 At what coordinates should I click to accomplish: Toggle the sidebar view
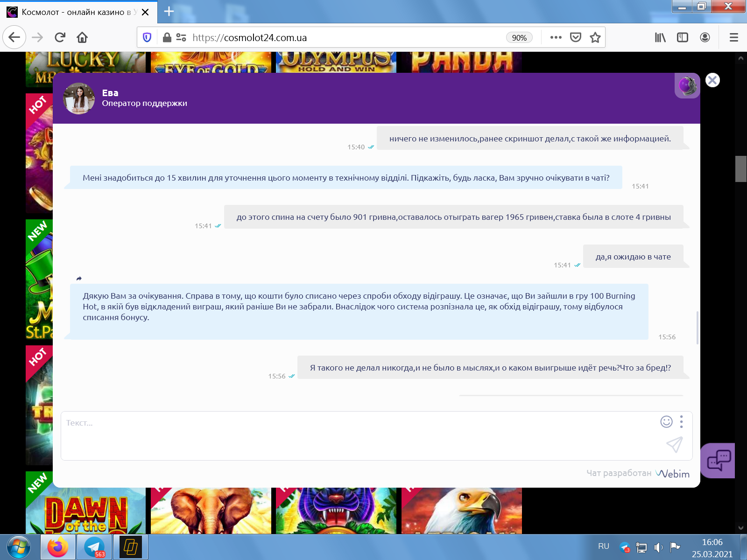tap(683, 37)
